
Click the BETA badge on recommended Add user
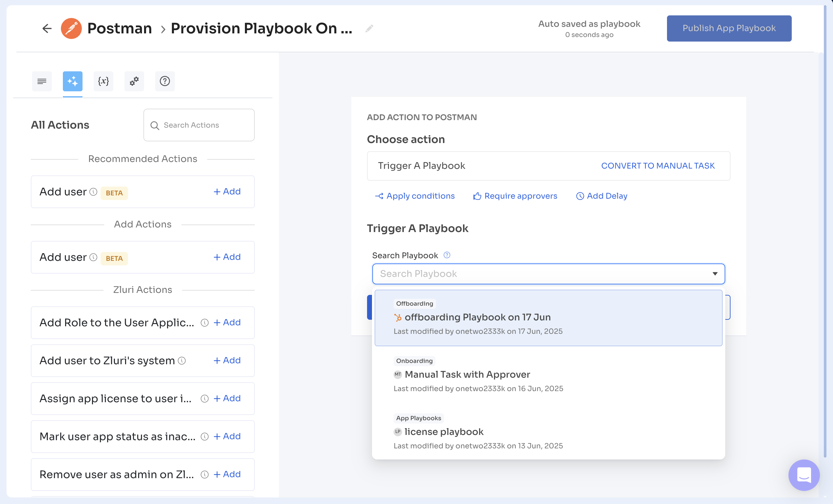pos(114,193)
